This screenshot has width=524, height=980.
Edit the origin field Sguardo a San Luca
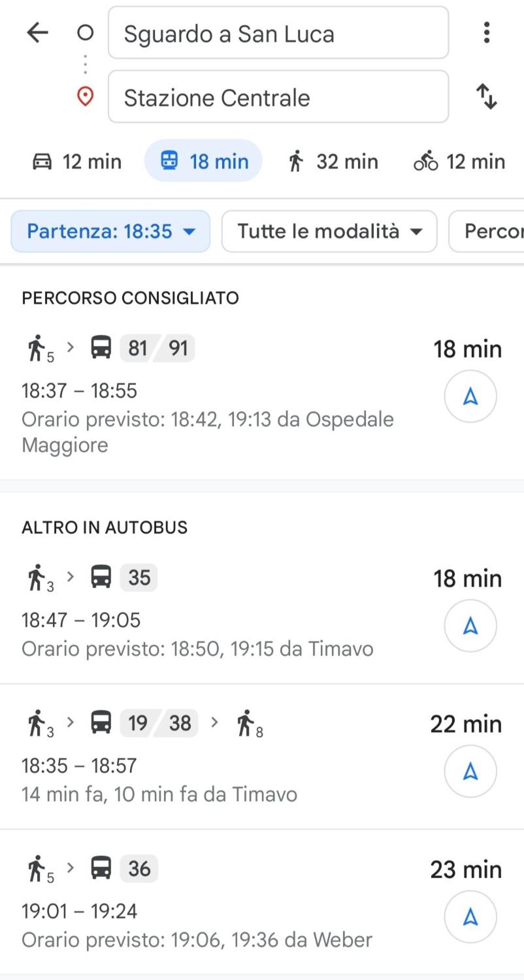278,33
